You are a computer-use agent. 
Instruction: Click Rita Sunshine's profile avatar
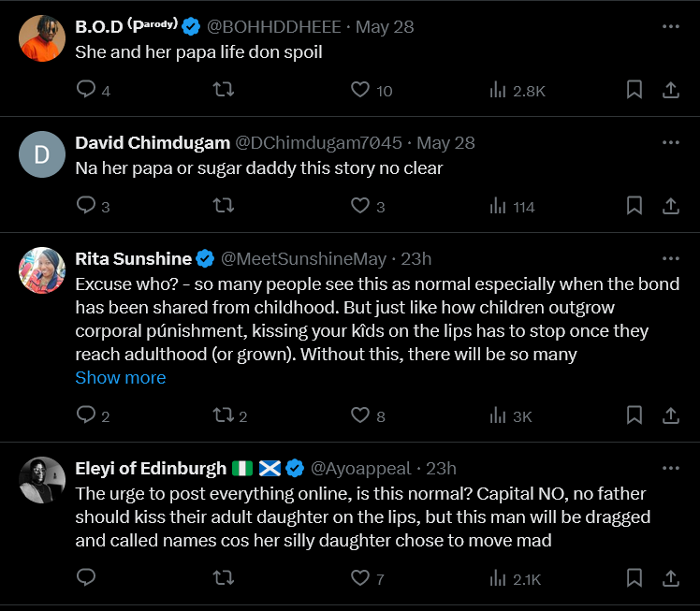[x=42, y=270]
